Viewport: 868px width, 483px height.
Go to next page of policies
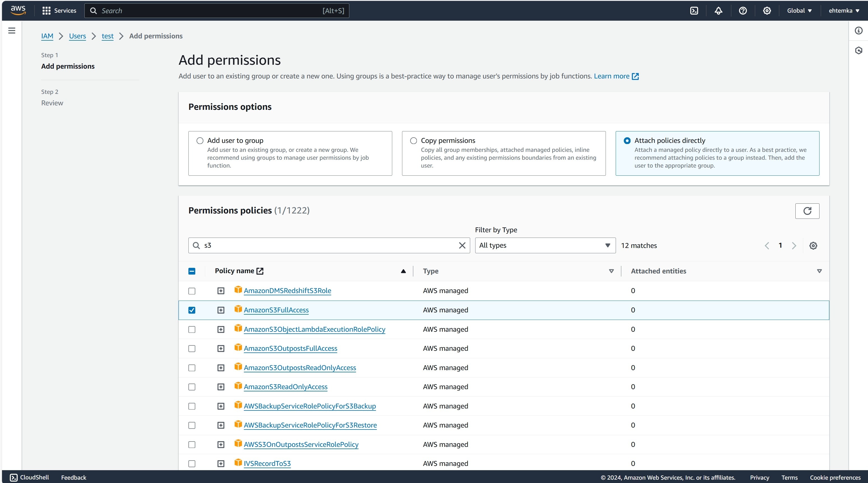click(x=794, y=245)
